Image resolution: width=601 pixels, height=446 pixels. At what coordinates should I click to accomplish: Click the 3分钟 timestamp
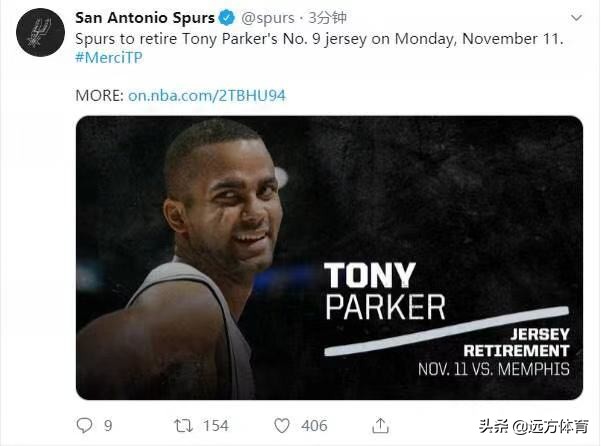pyautogui.click(x=328, y=18)
